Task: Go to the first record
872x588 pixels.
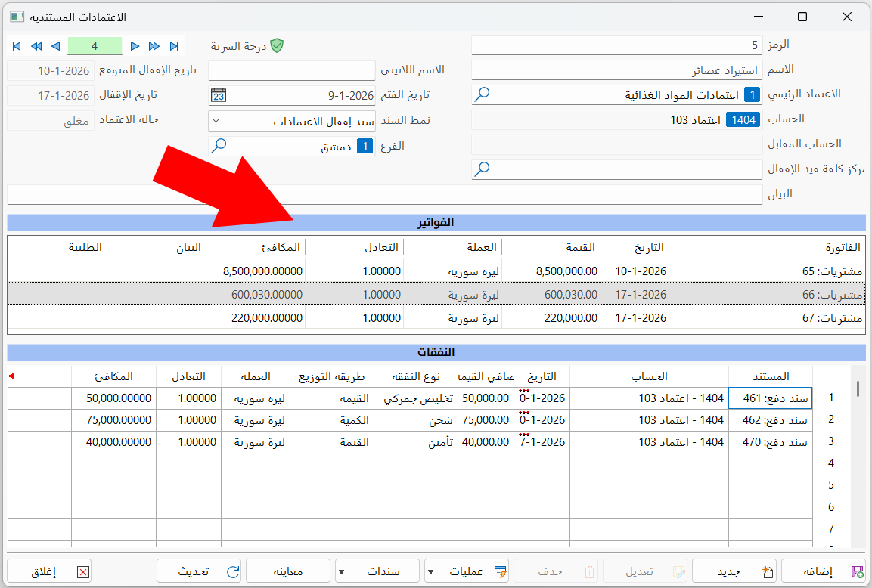Action: pos(17,46)
